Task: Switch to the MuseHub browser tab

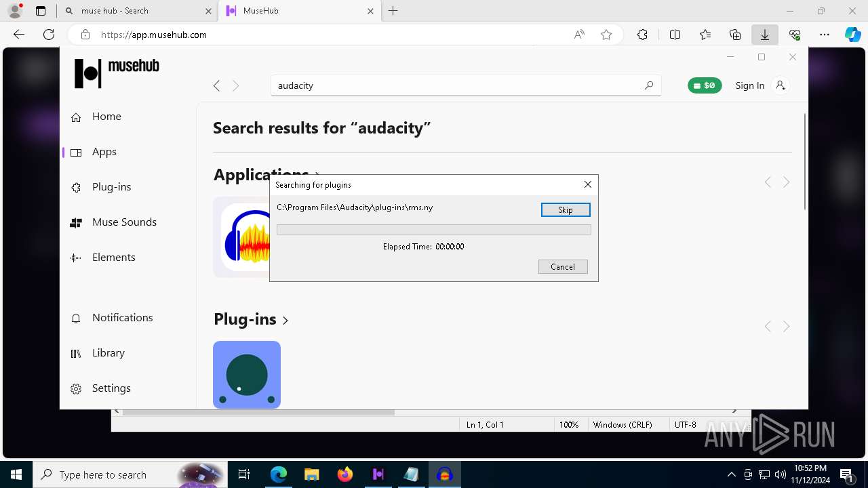Action: point(300,11)
